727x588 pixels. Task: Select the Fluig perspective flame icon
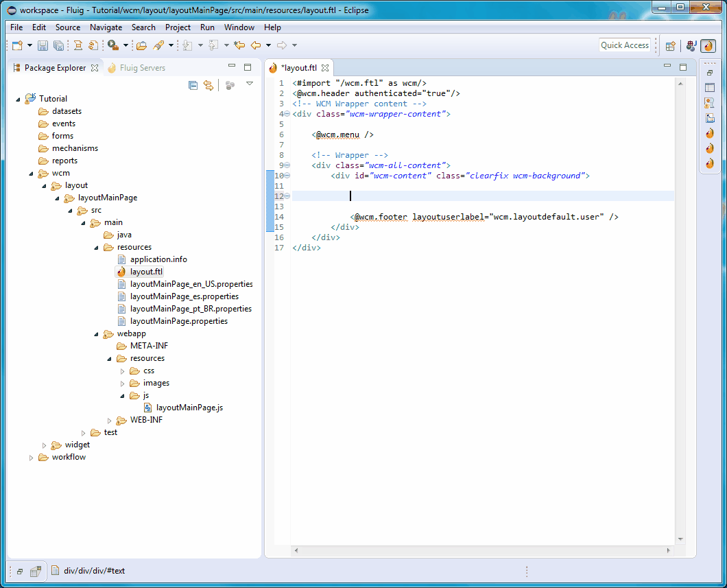point(708,45)
